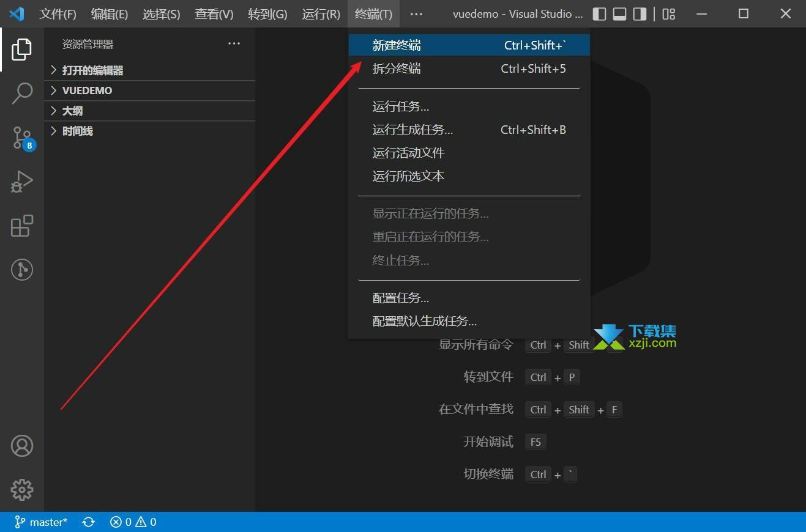Open the 查看(V) menu
This screenshot has width=806, height=532.
[214, 14]
